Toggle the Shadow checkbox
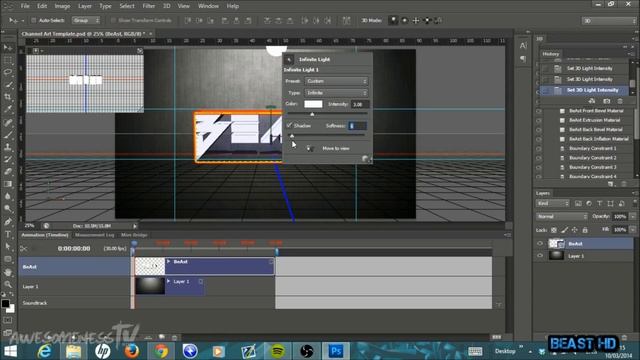This screenshot has width=640, height=360. pyautogui.click(x=289, y=125)
